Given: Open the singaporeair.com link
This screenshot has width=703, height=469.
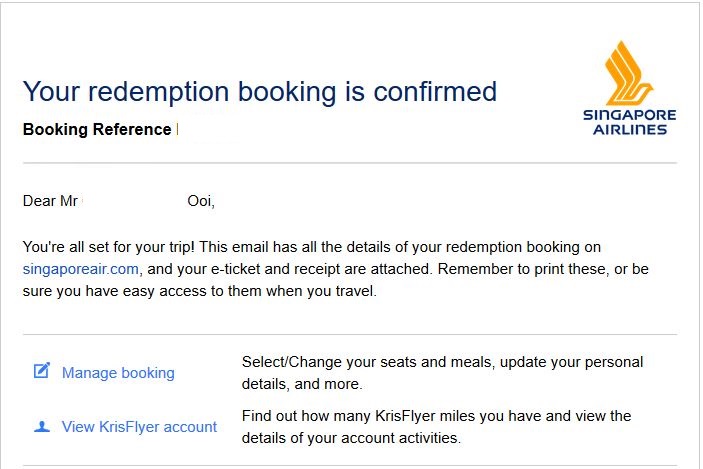Looking at the screenshot, I should 81,269.
